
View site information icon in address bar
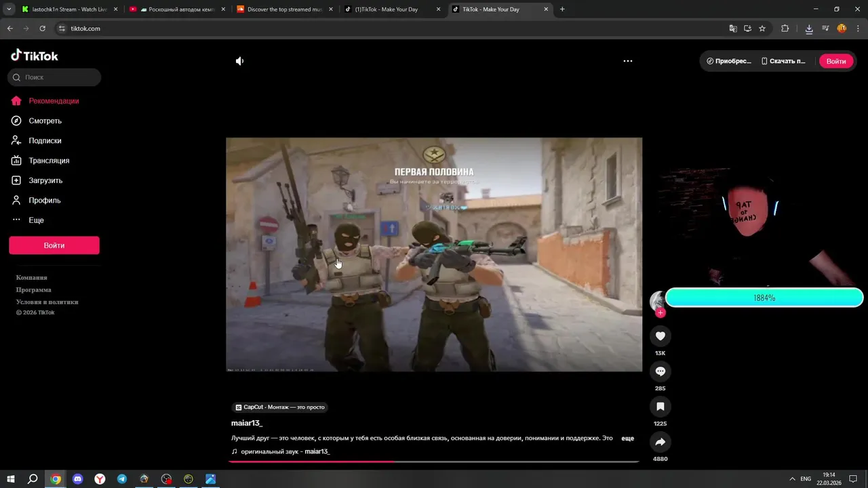point(62,28)
